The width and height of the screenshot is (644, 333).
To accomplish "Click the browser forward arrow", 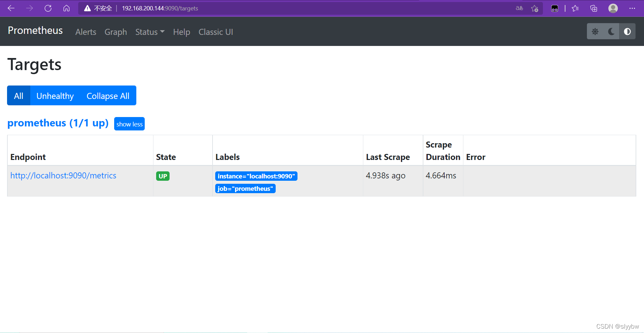I will pos(30,8).
